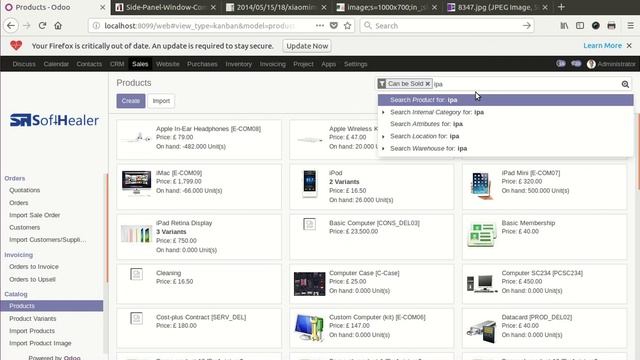
Task: Open the iMac product thumbnail
Action: 136,183
